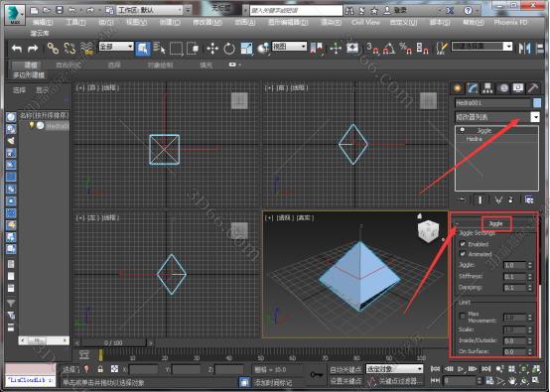
Task: Select the Select and Move tool
Action: click(212, 49)
